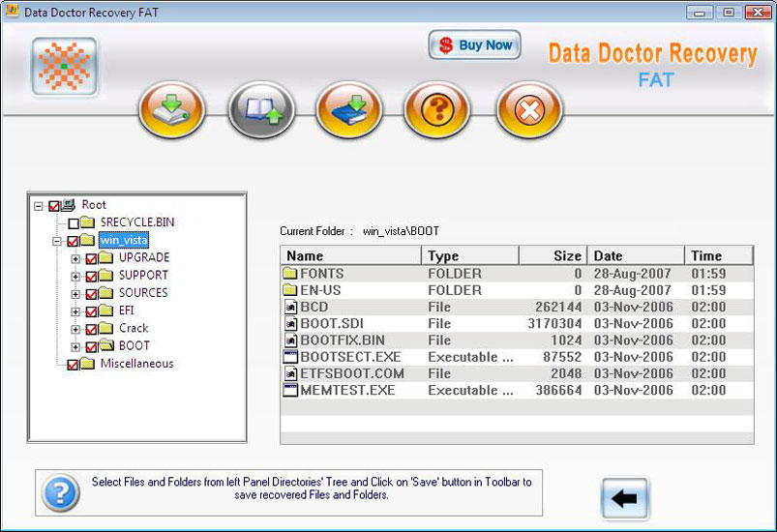
Task: Click the Miscellaneous label in tree
Action: click(x=136, y=364)
